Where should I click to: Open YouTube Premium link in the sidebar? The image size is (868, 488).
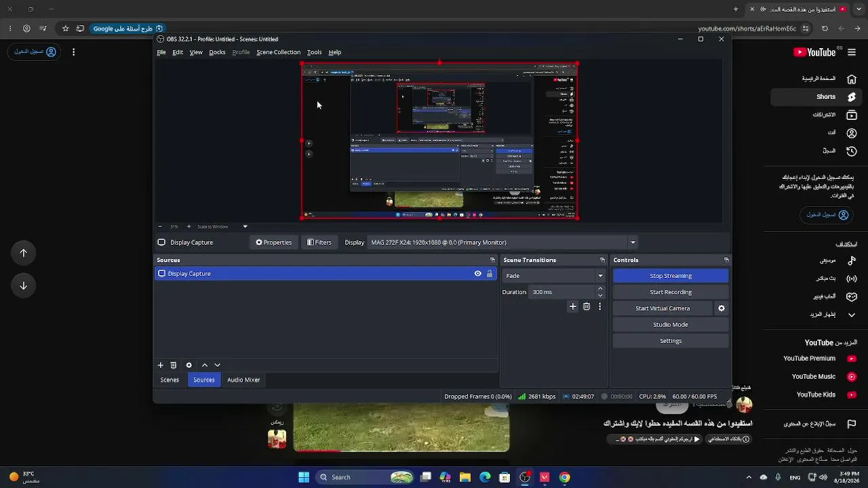click(820, 359)
